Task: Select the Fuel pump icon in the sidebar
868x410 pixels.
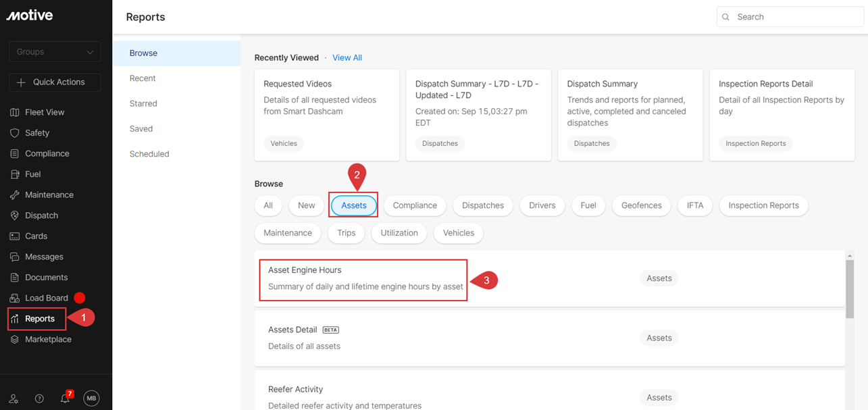Action: (x=15, y=174)
